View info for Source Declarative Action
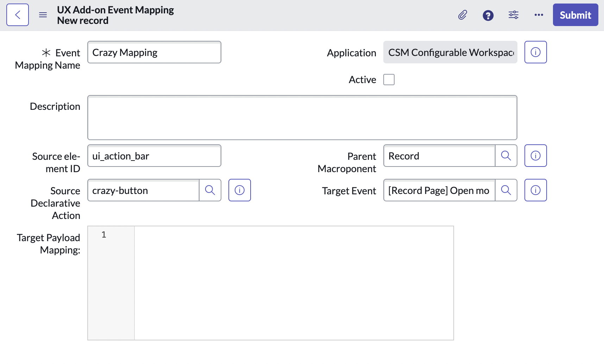 pyautogui.click(x=239, y=190)
